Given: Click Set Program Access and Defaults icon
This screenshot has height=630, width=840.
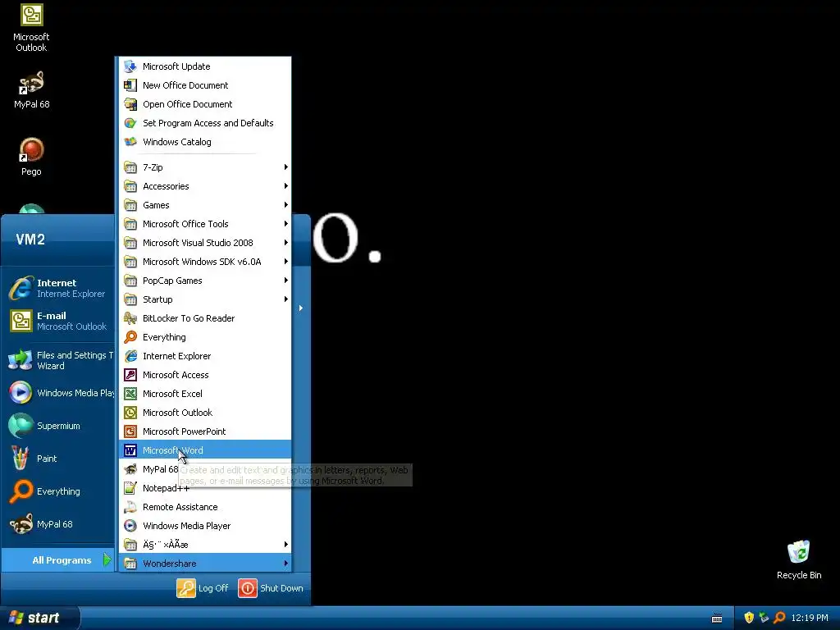Looking at the screenshot, I should [x=130, y=123].
